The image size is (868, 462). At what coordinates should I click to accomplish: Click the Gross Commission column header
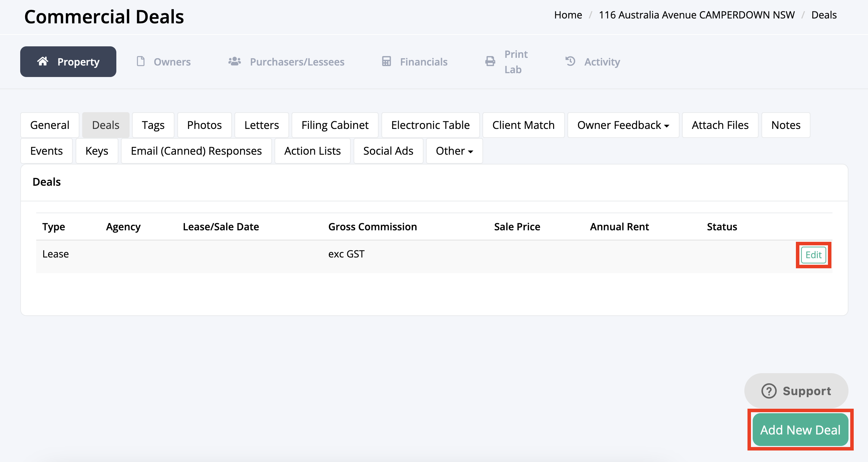click(x=373, y=226)
